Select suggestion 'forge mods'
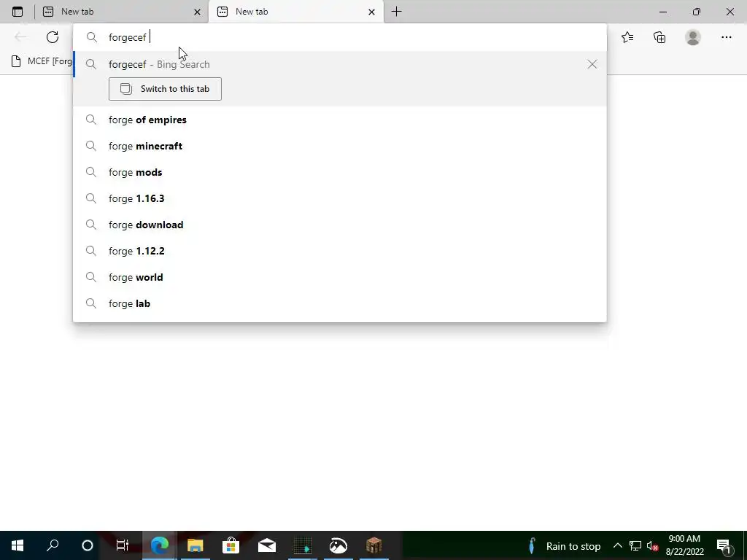747x560 pixels. [340, 172]
